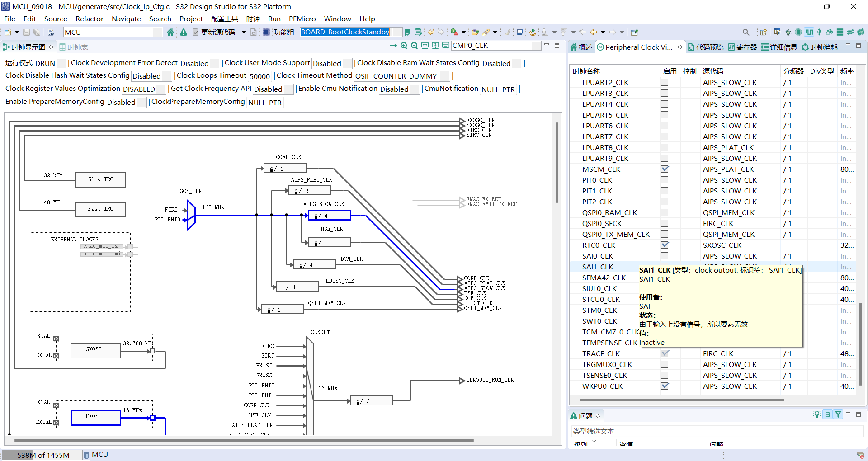This screenshot has width=868, height=461.
Task: Open the PEMicro menu
Action: pos(302,19)
